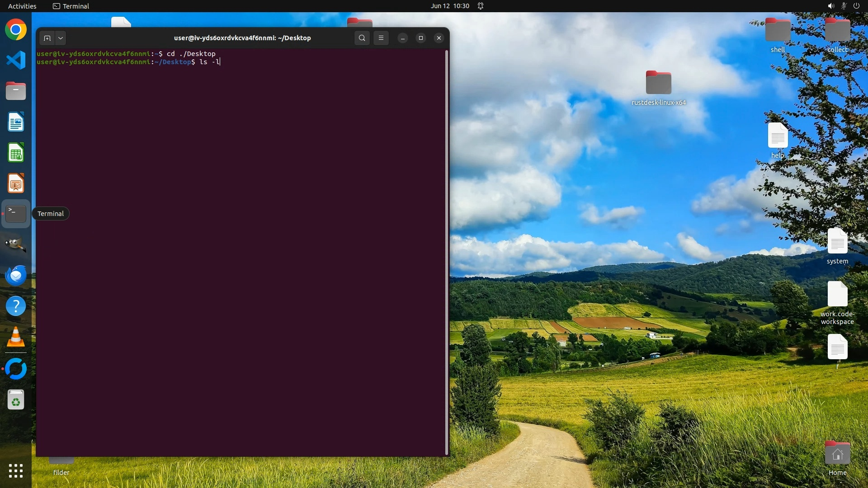This screenshot has height=488, width=868.
Task: Launch LibreOffice Writer from dock
Action: point(16,122)
